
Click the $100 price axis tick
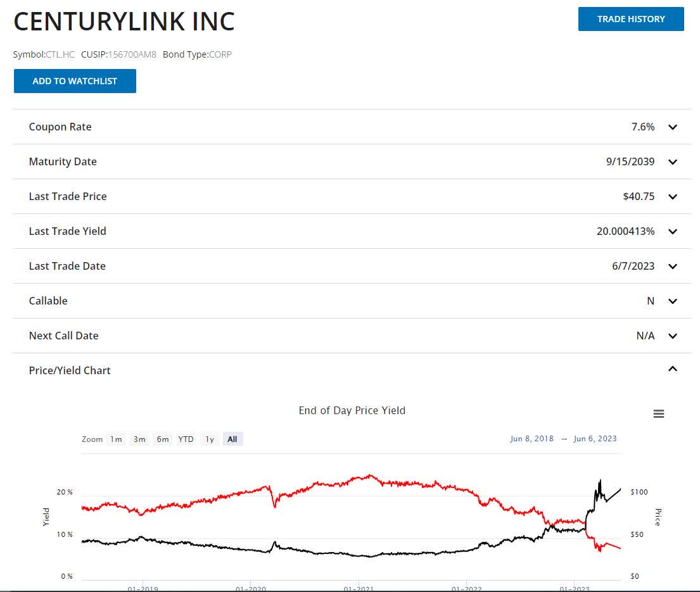coord(639,492)
